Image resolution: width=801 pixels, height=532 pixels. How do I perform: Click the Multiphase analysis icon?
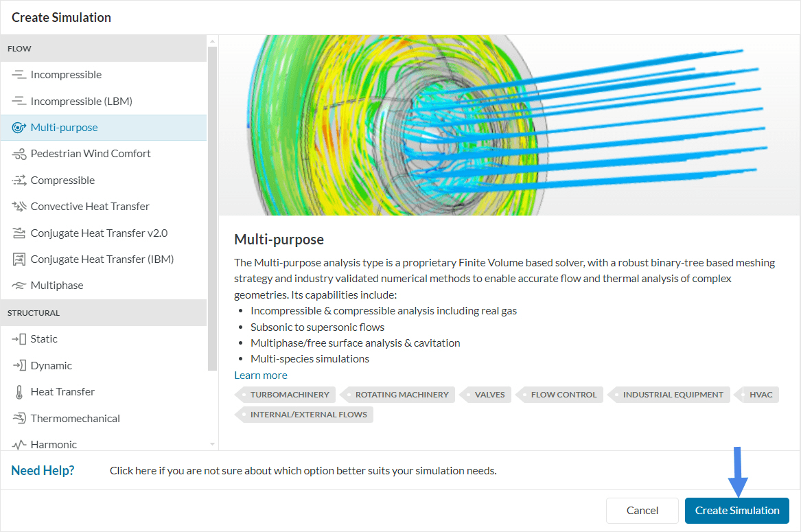pyautogui.click(x=19, y=286)
